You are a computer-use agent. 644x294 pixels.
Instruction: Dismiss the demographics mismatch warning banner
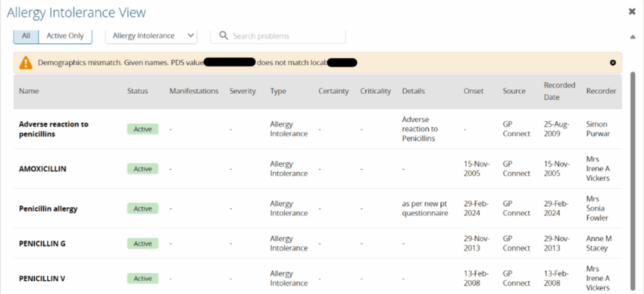tap(613, 63)
